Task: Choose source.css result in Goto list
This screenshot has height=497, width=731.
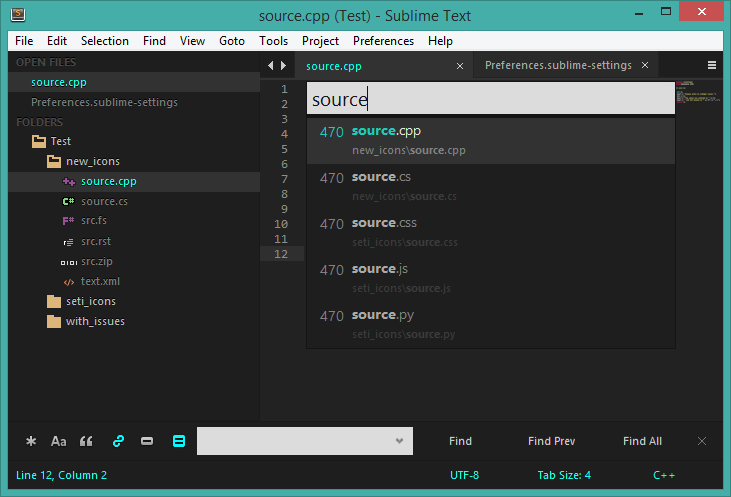Action: pyautogui.click(x=490, y=233)
